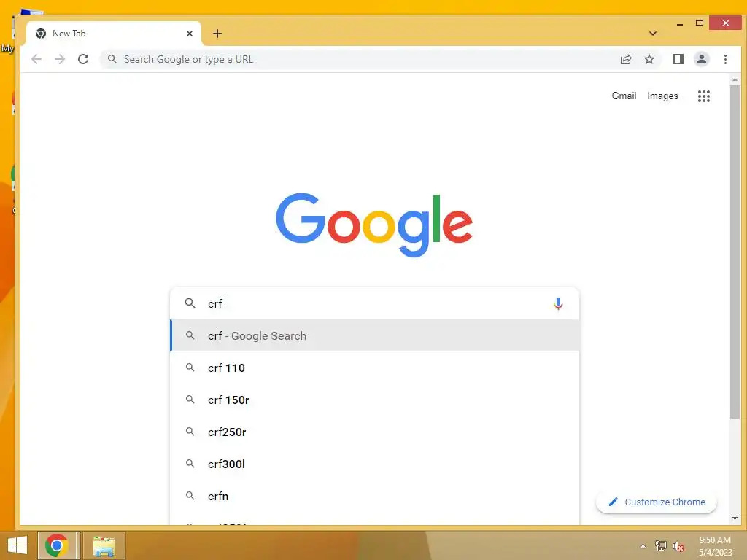747x560 pixels.
Task: Choose the 'crf 150r' suggestion
Action: 374,400
